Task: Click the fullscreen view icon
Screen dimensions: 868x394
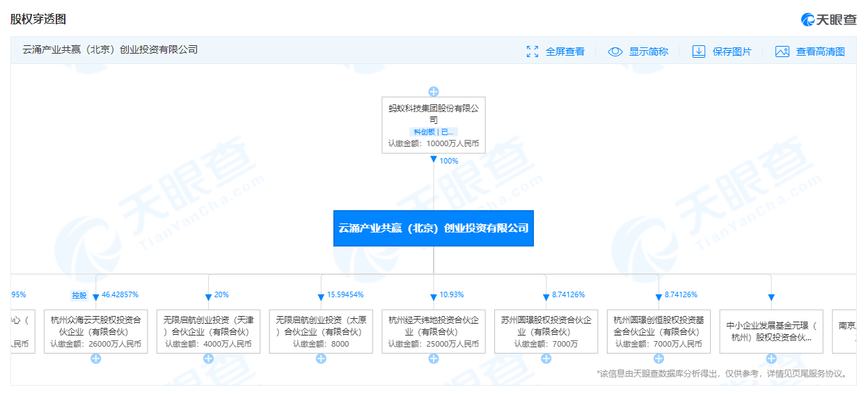Action: (x=532, y=52)
